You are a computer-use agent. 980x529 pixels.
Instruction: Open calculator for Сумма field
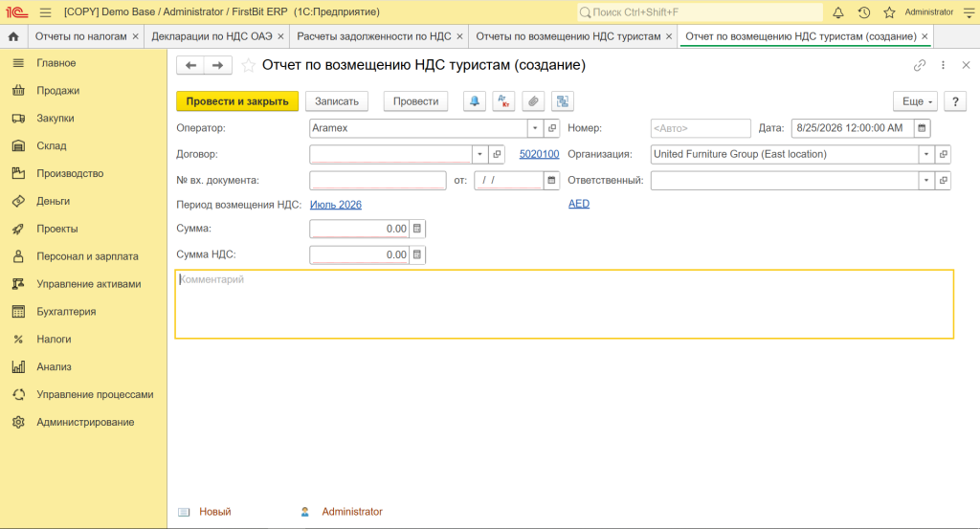pyautogui.click(x=417, y=229)
